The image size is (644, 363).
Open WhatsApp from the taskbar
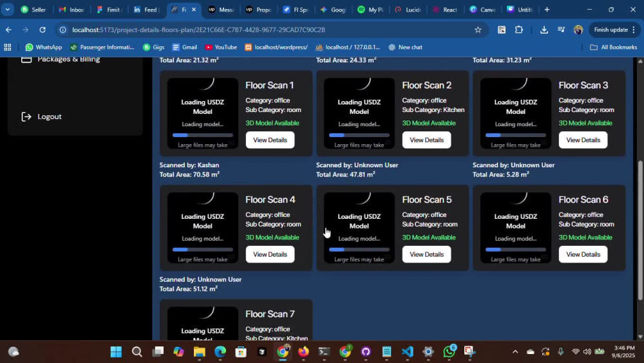[449, 352]
